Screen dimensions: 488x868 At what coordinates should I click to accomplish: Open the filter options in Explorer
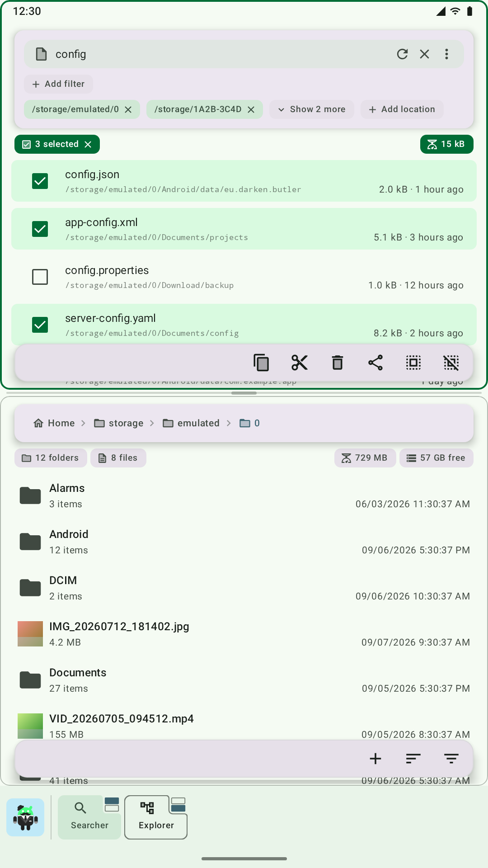click(x=451, y=759)
